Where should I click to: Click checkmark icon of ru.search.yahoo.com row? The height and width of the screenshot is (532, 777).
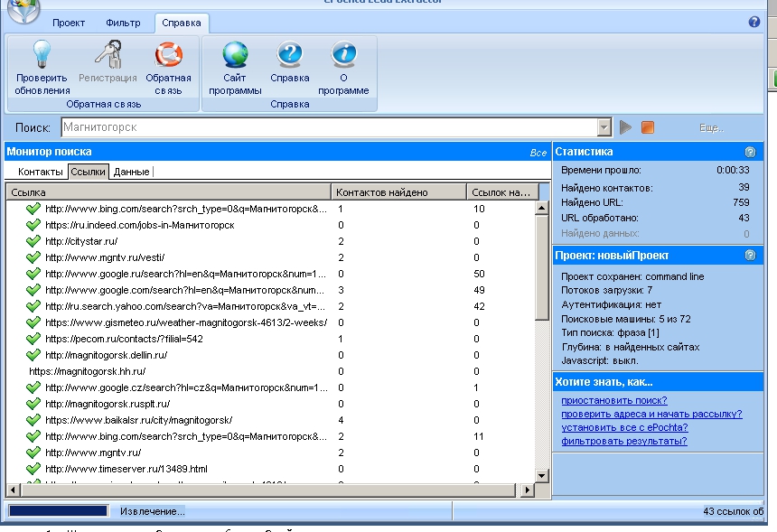click(x=33, y=306)
